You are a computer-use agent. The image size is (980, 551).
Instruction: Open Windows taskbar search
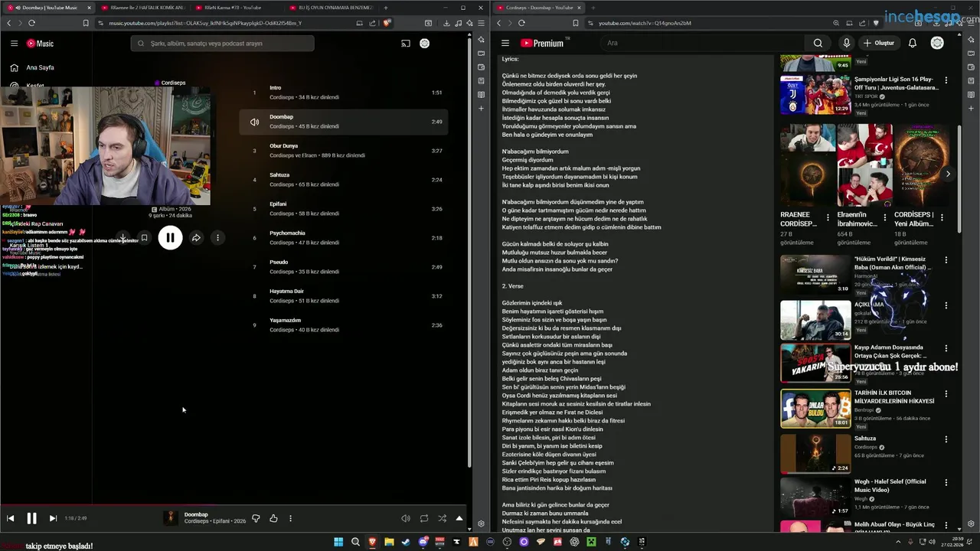coord(355,542)
